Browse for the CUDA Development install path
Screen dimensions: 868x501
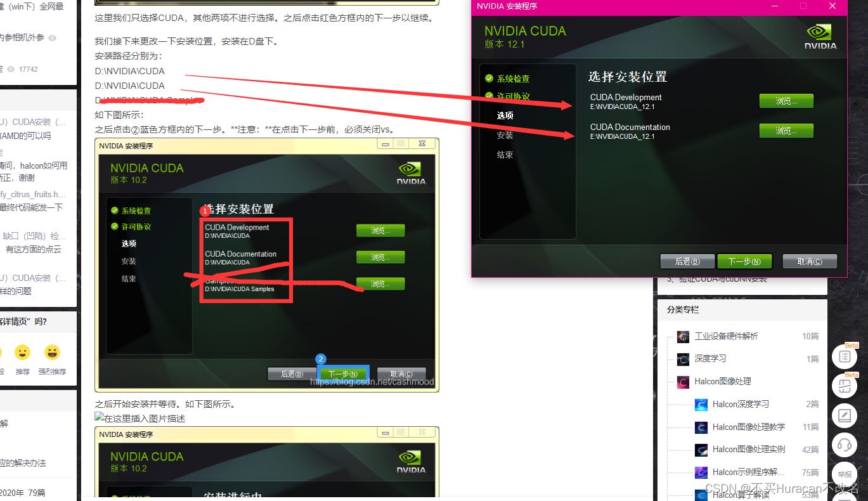[x=786, y=101]
